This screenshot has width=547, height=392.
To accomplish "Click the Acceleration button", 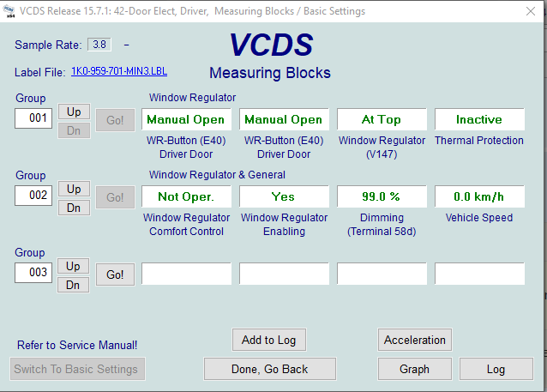I will (415, 340).
